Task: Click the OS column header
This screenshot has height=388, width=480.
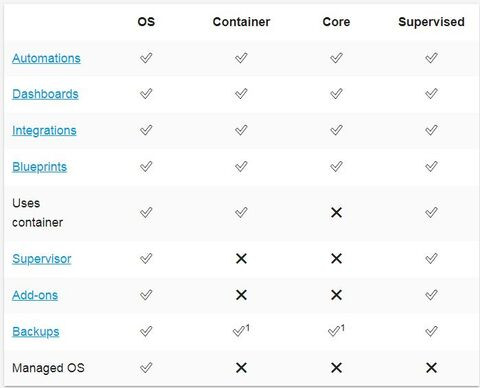Action: click(146, 22)
